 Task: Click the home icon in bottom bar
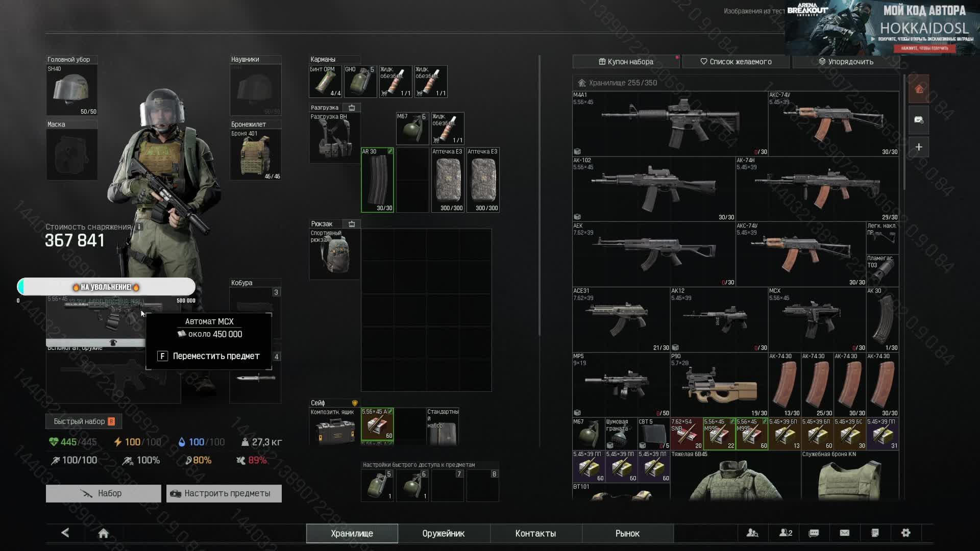point(103,533)
